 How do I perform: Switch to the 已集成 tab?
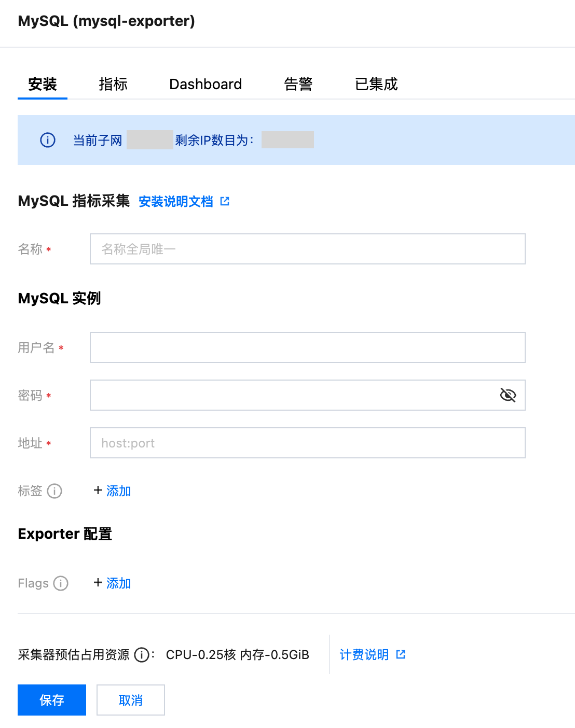tap(376, 84)
